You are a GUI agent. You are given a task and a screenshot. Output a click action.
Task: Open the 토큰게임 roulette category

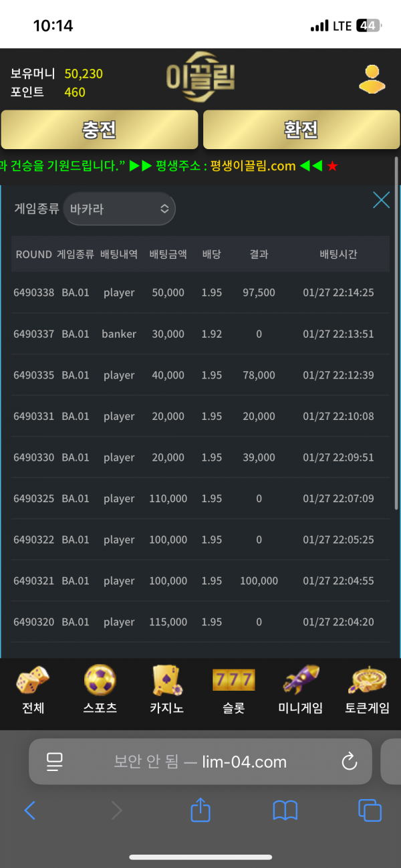click(367, 689)
